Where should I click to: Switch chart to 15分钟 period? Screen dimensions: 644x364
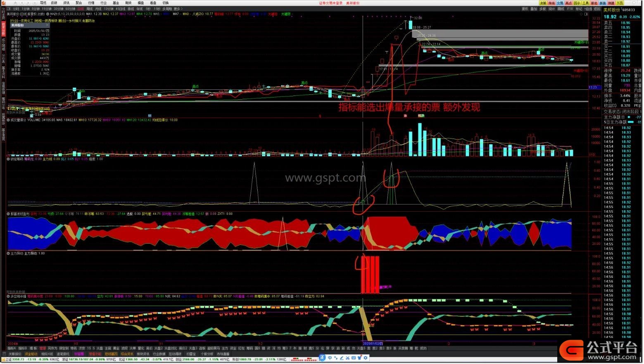coord(47,9)
